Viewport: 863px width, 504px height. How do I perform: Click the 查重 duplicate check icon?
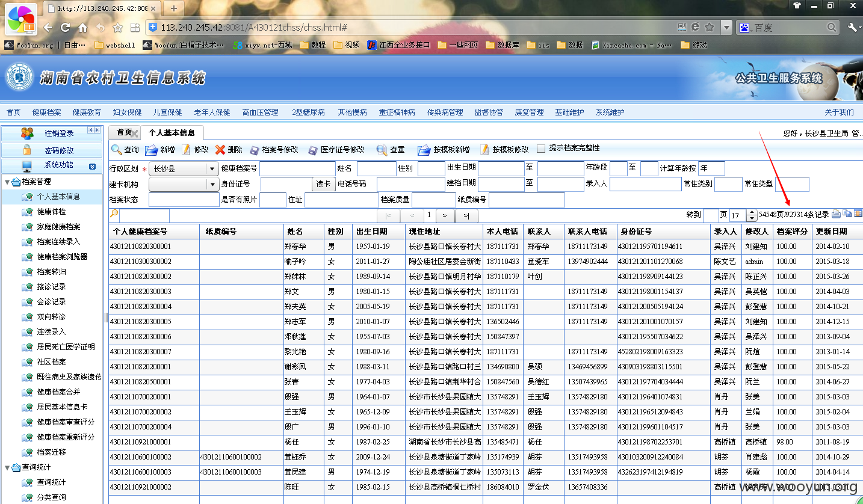(x=382, y=150)
